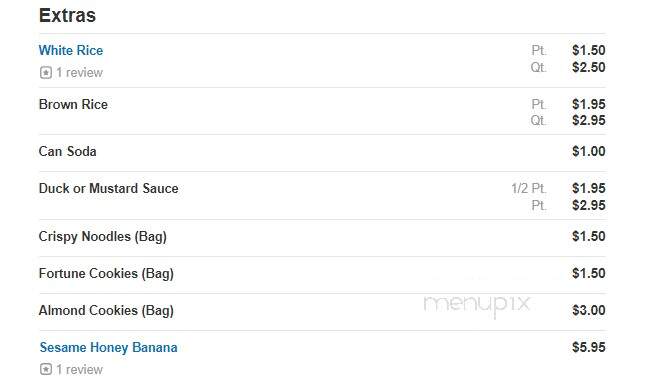Click the Brown Rice quart price $2.95
Screen dimensions: 656x386
click(x=589, y=120)
